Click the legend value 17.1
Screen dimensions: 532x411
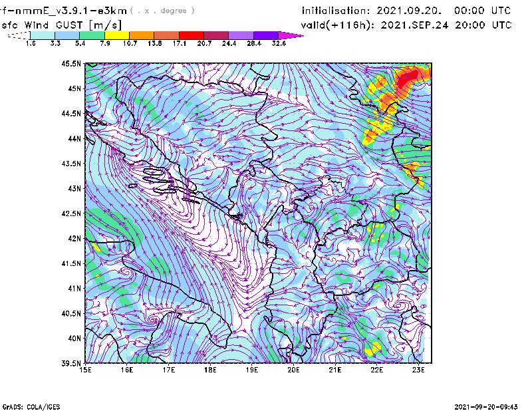pos(180,43)
